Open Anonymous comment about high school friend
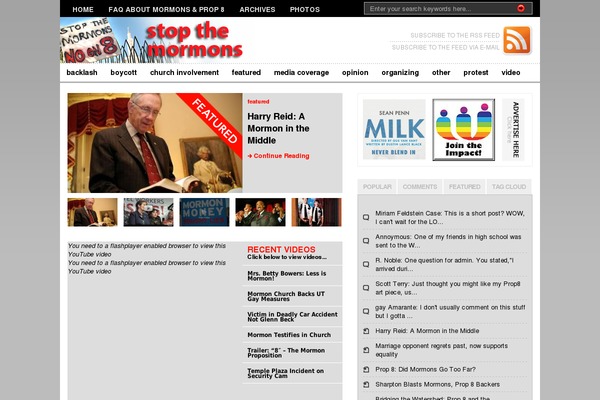Viewport: 600px width, 400px height. (x=448, y=241)
